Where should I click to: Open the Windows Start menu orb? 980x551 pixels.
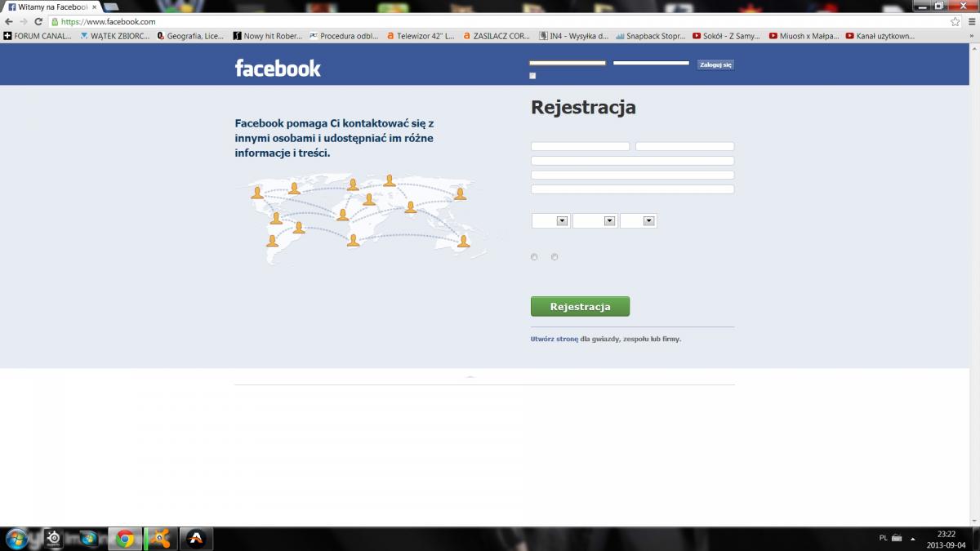(x=17, y=539)
